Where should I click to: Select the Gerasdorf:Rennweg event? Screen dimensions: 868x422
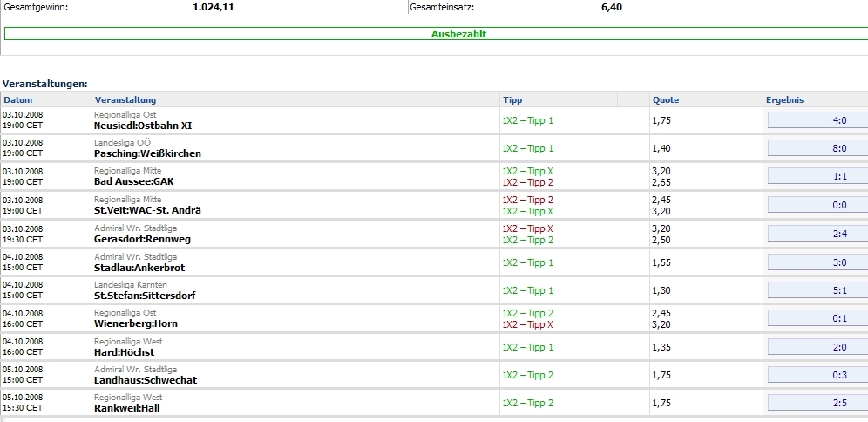tap(142, 239)
